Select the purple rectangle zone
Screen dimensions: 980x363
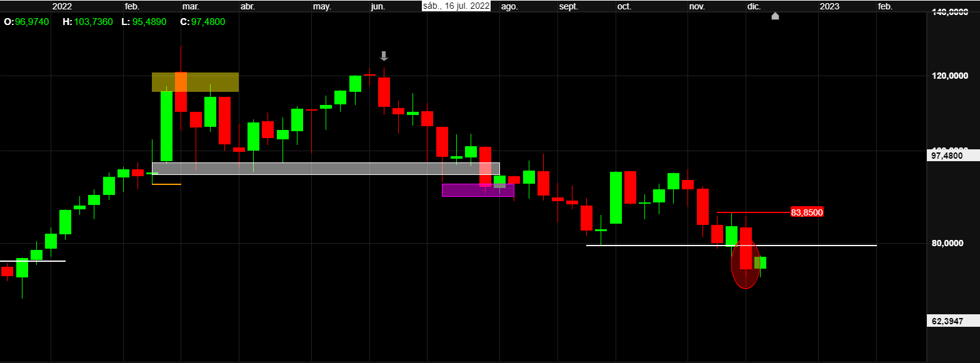478,190
